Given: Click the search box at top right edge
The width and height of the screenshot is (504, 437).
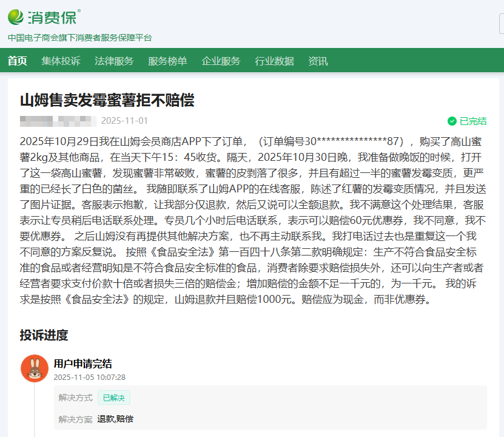Looking at the screenshot, I should tap(501, 24).
